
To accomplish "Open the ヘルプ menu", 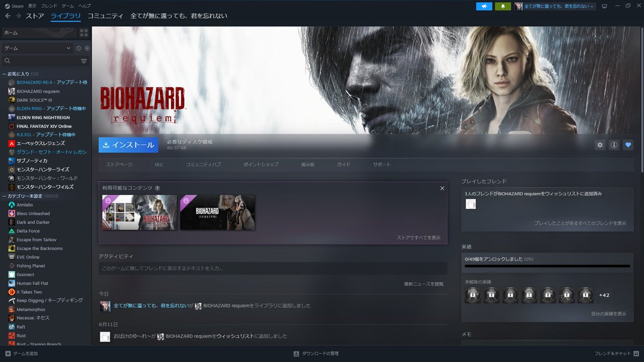I will tap(85, 5).
